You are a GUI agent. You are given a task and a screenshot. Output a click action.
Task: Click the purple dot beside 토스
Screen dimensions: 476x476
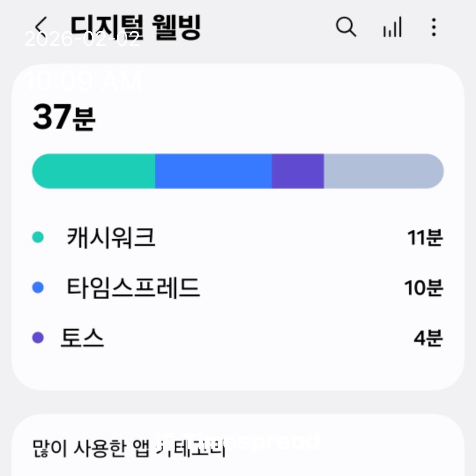(38, 338)
